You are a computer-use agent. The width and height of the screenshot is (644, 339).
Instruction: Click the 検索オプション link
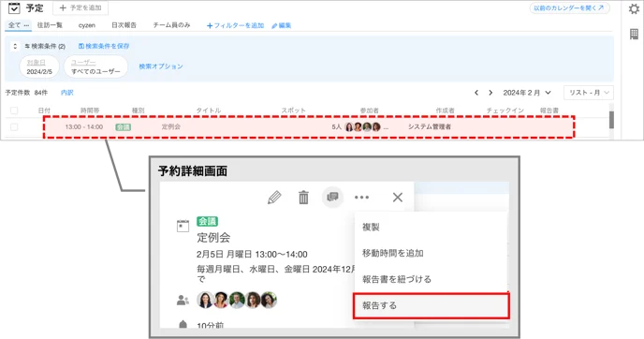[161, 66]
